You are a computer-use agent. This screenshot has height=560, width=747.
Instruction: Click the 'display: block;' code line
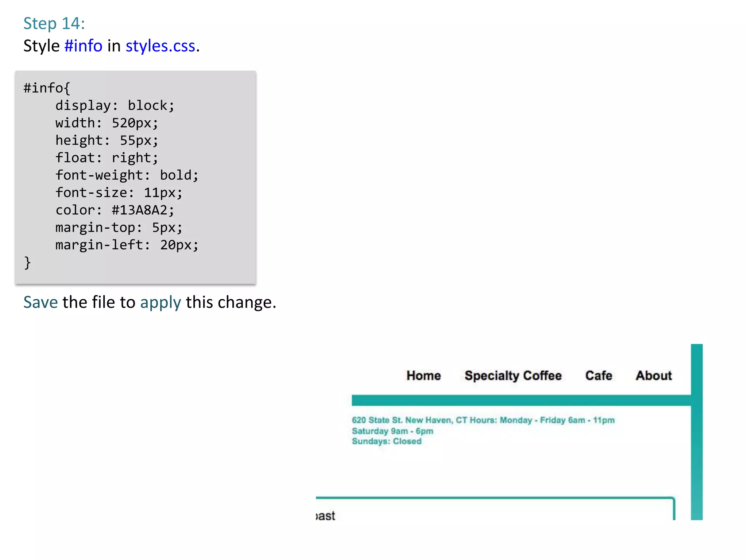point(115,105)
